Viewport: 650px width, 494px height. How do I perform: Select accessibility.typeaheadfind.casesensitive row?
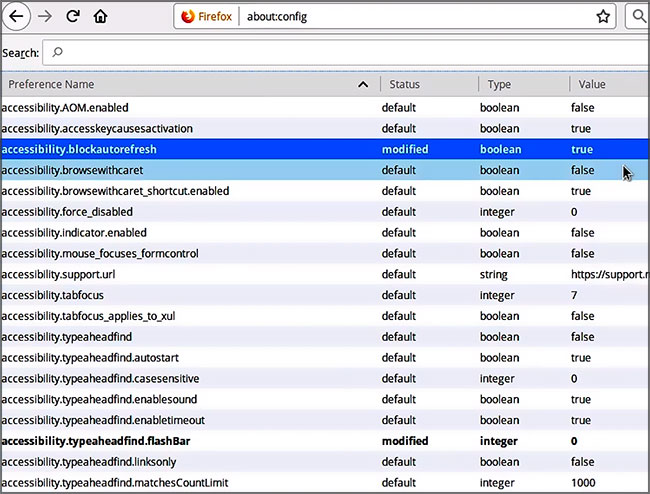tap(325, 378)
